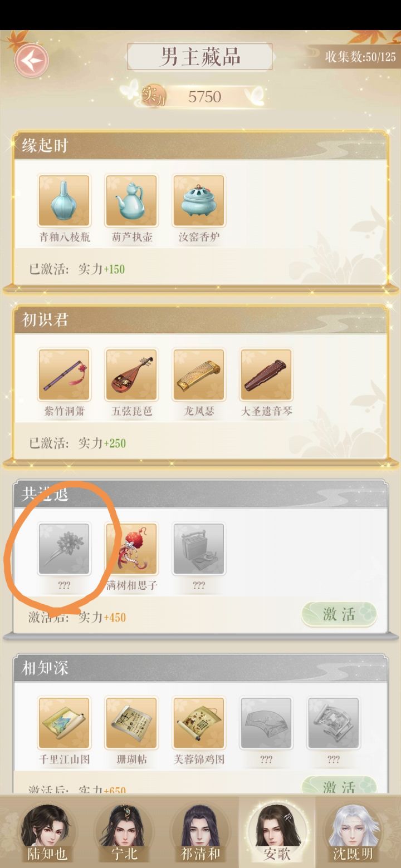Select the 五弦琵琶 pipa icon
401x868 pixels.
131,374
